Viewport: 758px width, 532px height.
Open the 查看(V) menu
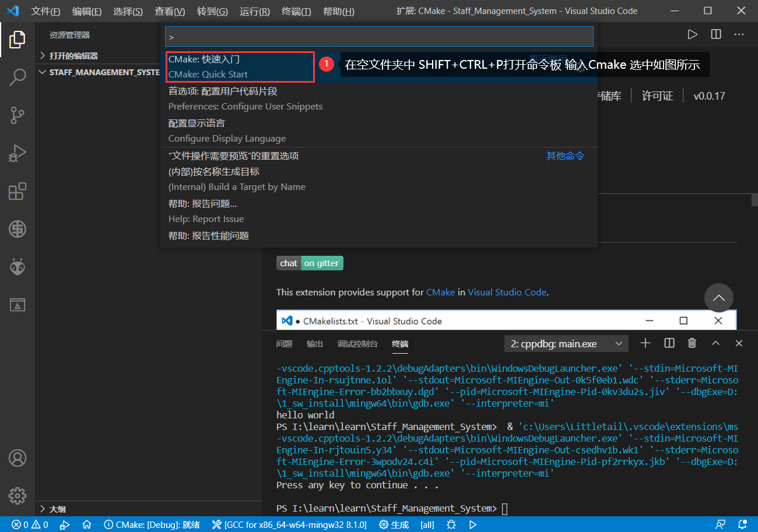pos(170,11)
